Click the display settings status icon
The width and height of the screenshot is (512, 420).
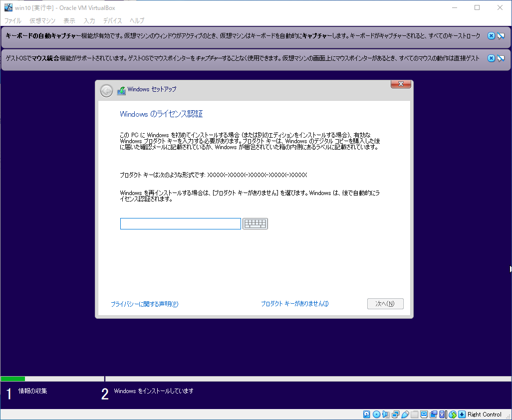pos(424,415)
